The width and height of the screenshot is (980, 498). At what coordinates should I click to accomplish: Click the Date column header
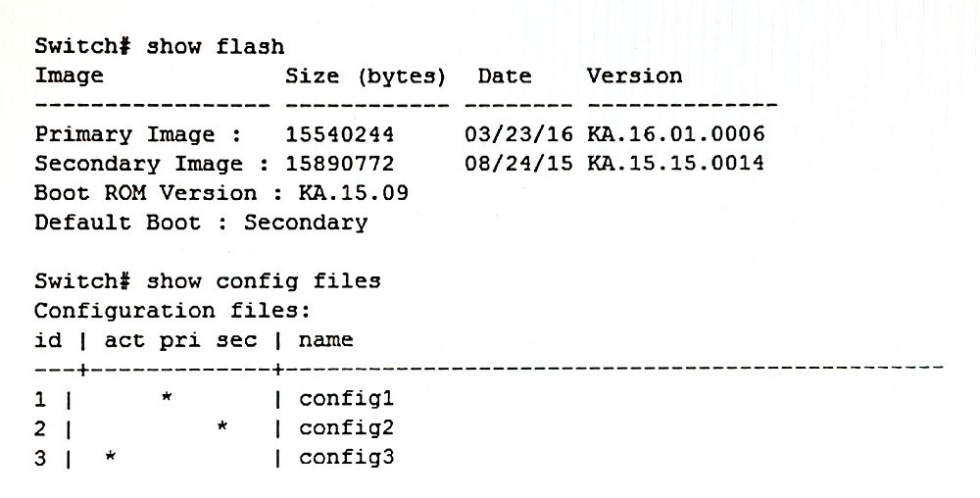(x=505, y=75)
